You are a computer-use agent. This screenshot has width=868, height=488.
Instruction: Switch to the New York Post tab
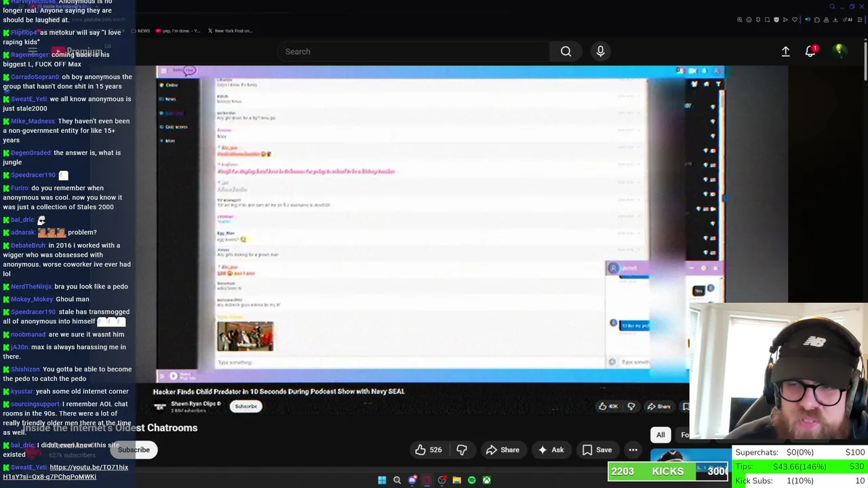(230, 30)
